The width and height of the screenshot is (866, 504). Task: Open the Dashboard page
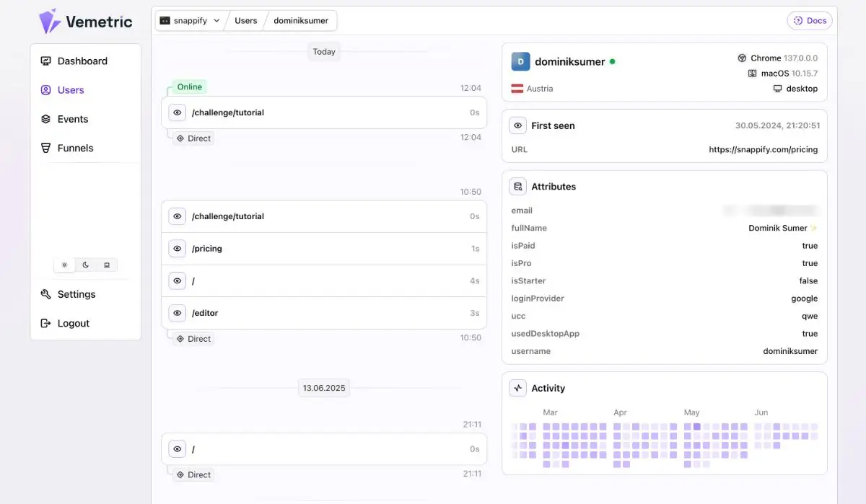tap(82, 61)
